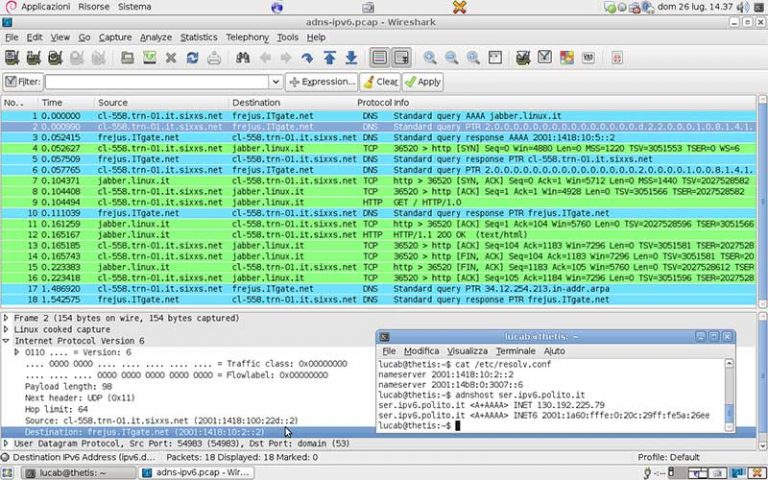Reset zoom to normal size icon
The width and height of the screenshot is (768, 480).
tap(473, 58)
